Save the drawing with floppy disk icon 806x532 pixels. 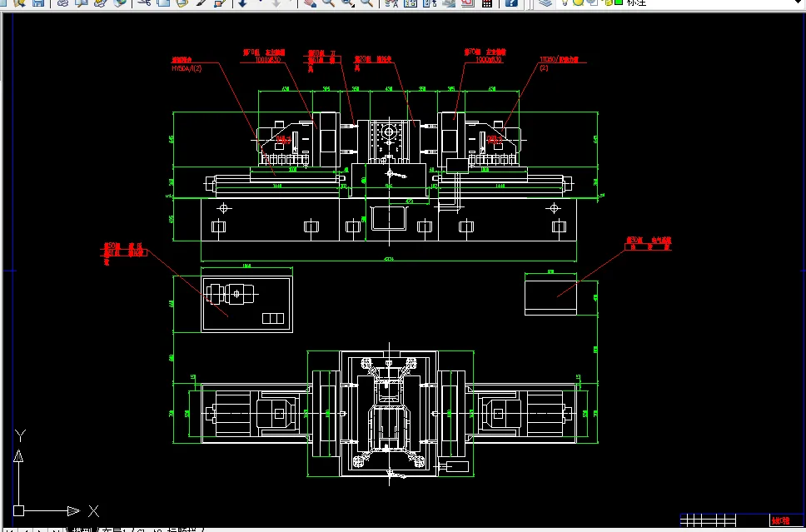coord(38,3)
